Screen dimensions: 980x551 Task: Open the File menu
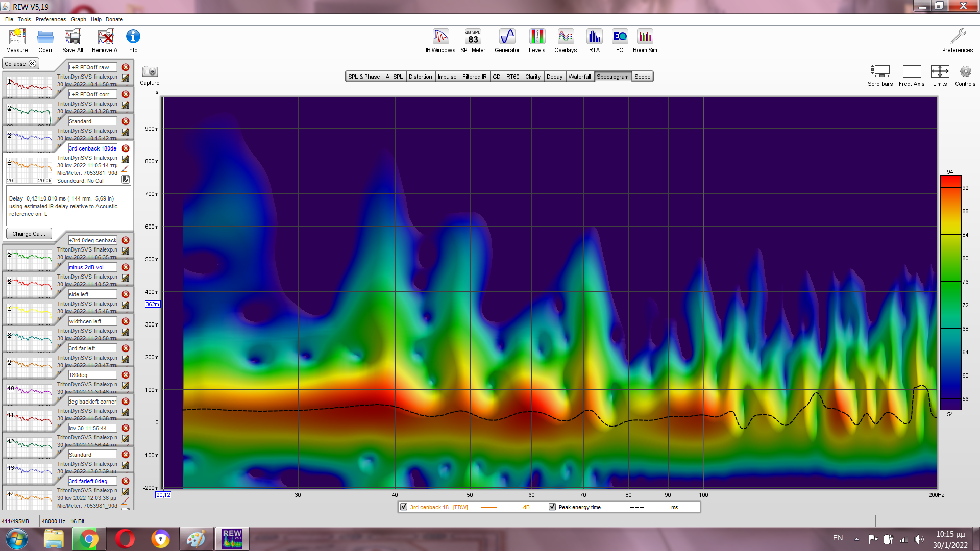[9, 19]
